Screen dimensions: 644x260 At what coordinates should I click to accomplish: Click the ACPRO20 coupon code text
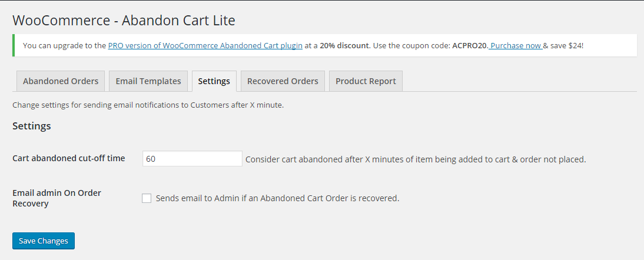pos(469,45)
